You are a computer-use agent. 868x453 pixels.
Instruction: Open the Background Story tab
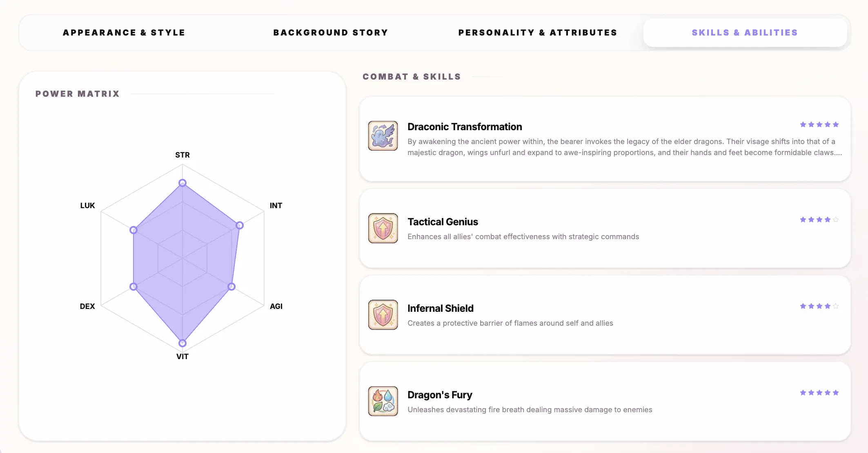pos(330,32)
